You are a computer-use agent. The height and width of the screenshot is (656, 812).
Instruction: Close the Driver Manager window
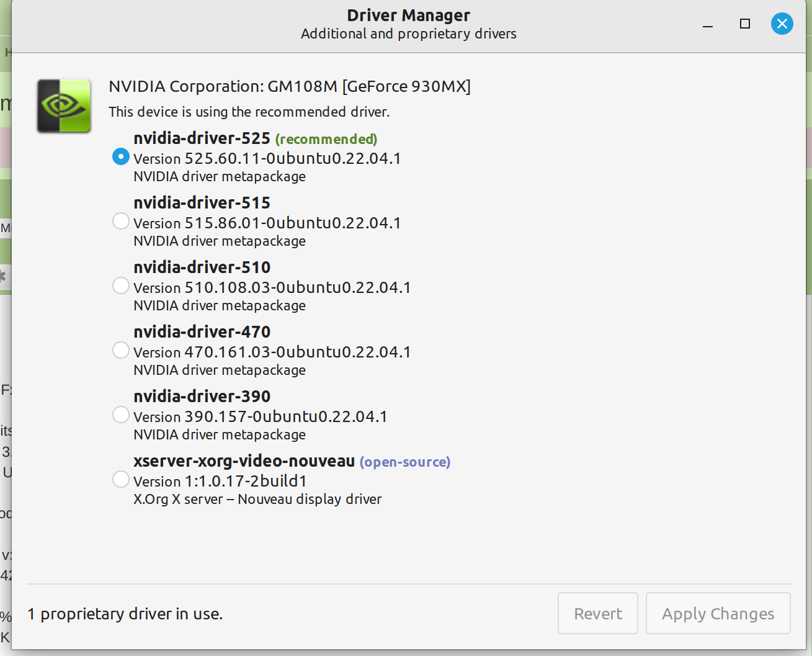(x=782, y=24)
